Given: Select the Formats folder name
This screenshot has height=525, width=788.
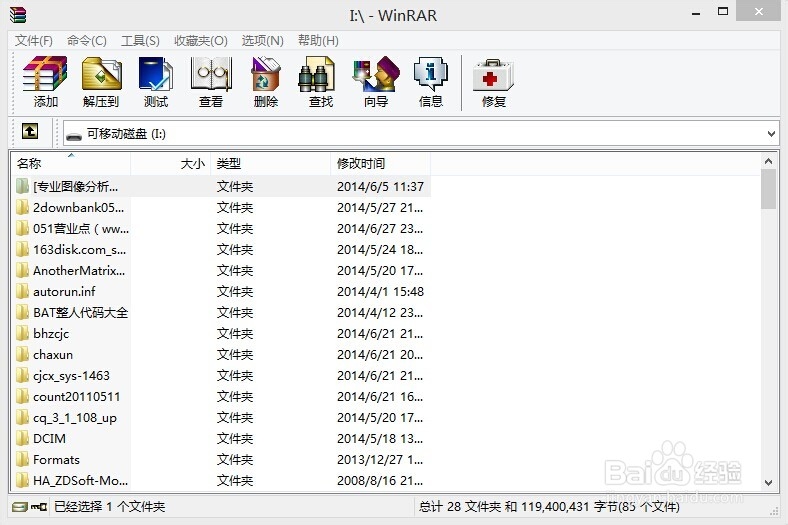Looking at the screenshot, I should [x=56, y=460].
